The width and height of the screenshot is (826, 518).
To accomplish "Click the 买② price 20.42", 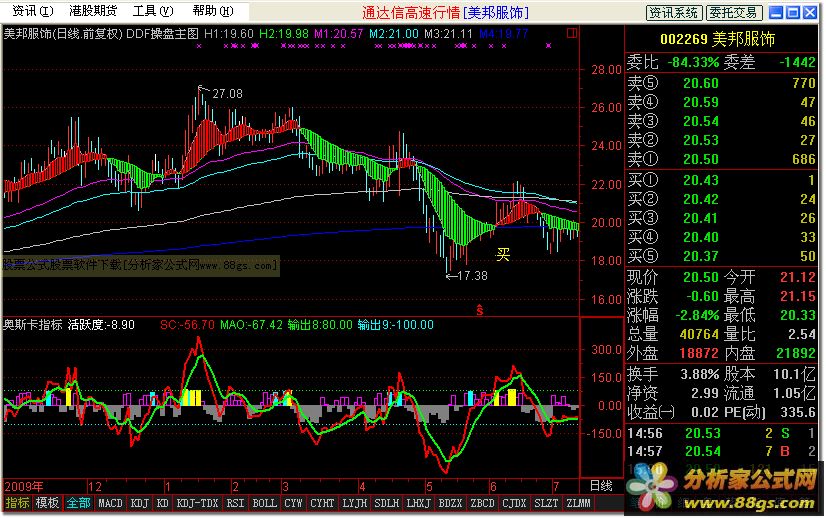I will tap(701, 199).
